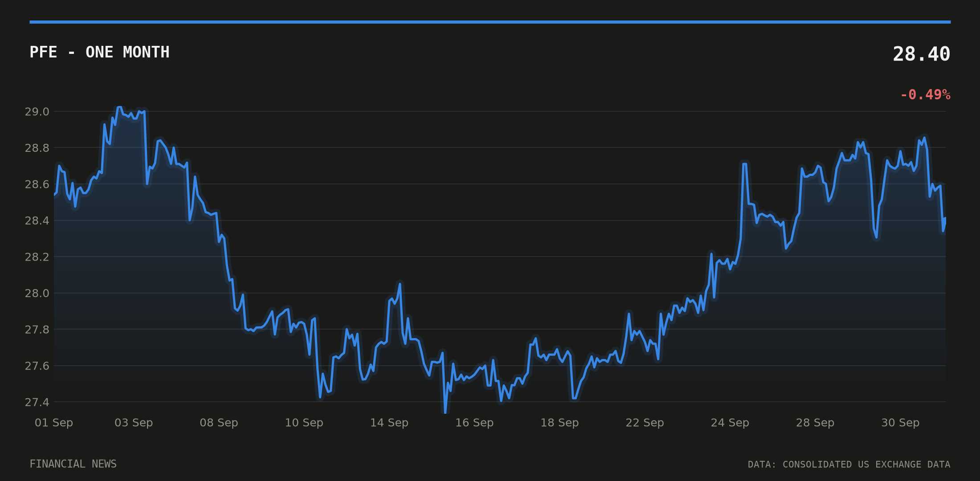Click the '18 Sep' date label
The height and width of the screenshot is (481, 980).
559,423
